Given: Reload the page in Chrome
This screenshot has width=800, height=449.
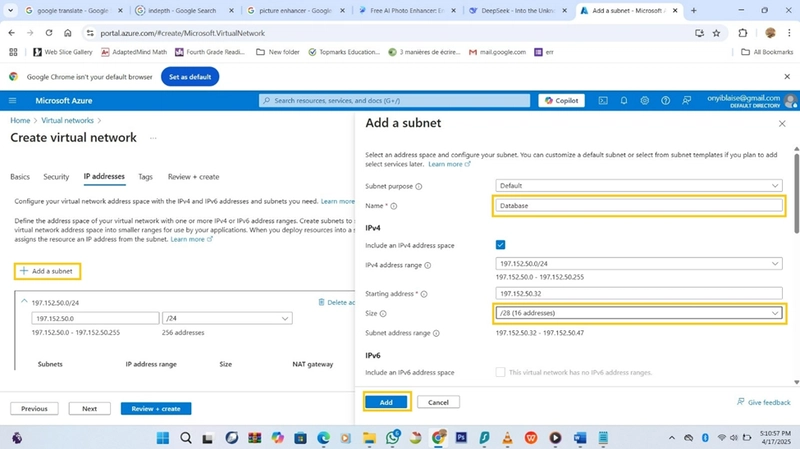Looking at the screenshot, I should 49,33.
